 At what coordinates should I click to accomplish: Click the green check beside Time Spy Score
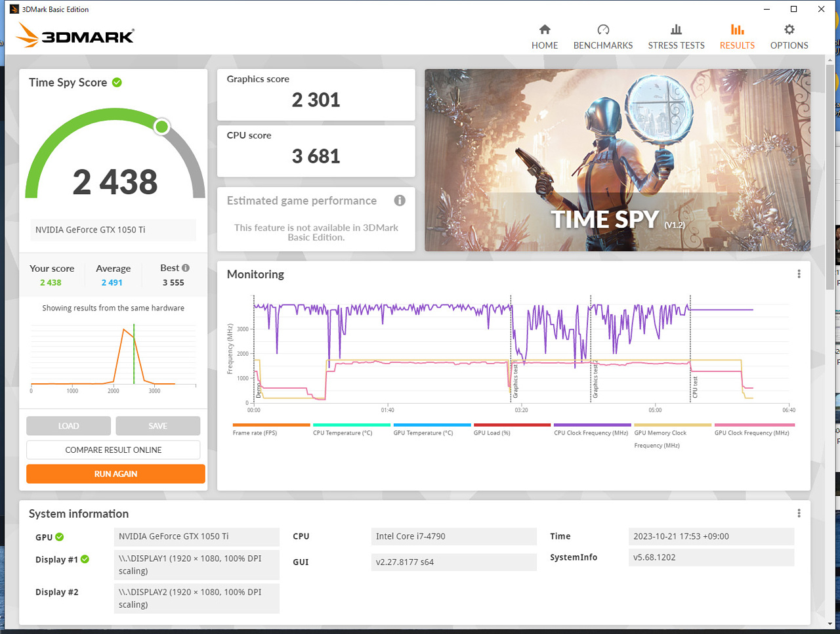coord(117,82)
